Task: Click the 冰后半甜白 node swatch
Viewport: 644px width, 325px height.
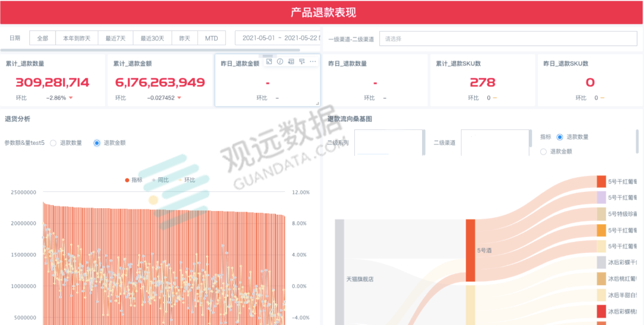Action: 601,295
